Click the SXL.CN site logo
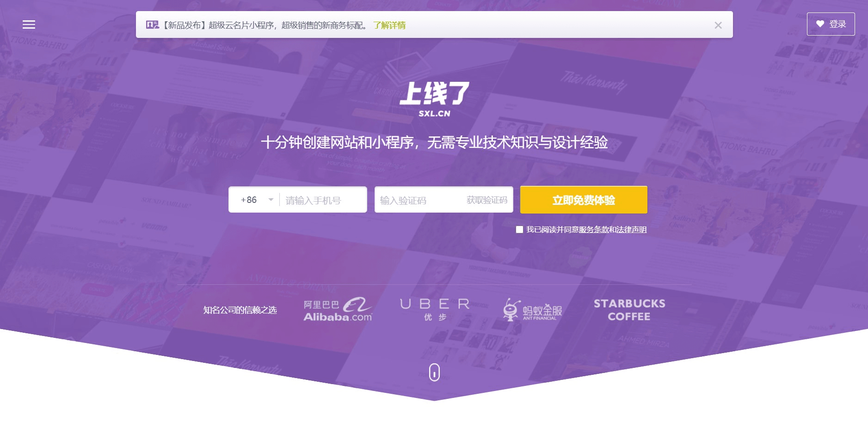Image resolution: width=868 pixels, height=428 pixels. pos(434,99)
